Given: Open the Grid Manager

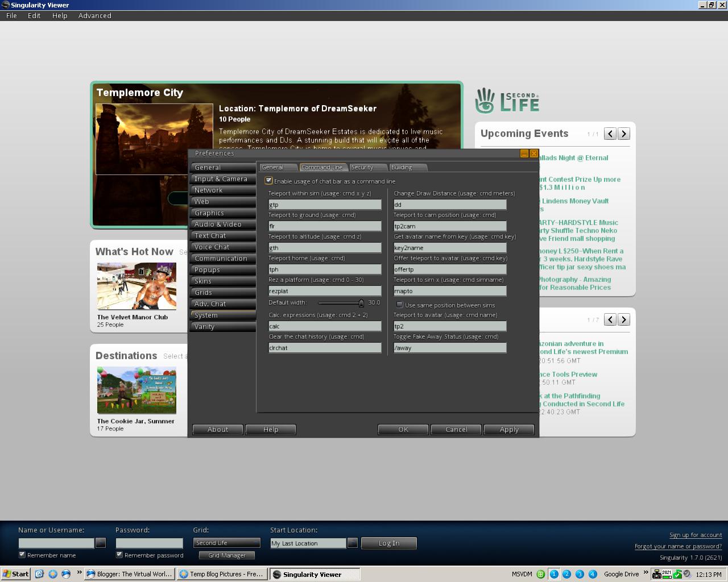Looking at the screenshot, I should 227,555.
